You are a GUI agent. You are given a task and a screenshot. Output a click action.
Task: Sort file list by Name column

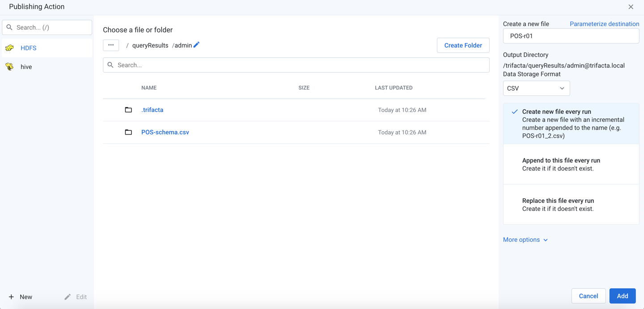149,88
